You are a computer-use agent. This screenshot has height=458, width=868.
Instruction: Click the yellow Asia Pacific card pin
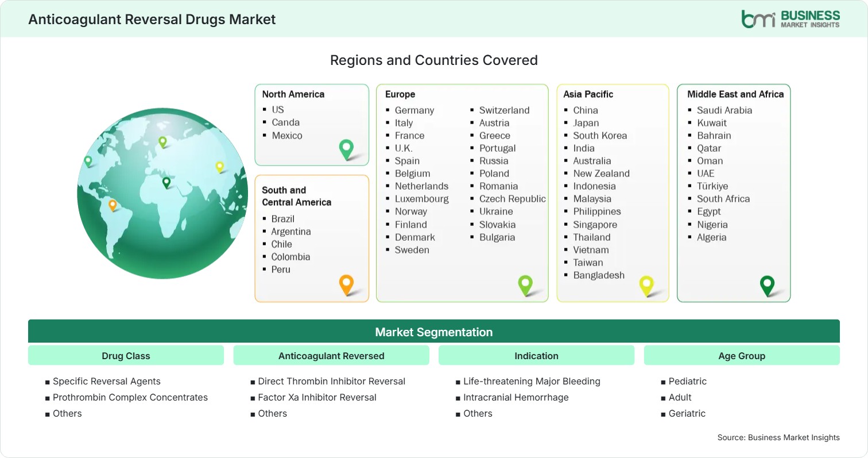click(x=646, y=286)
